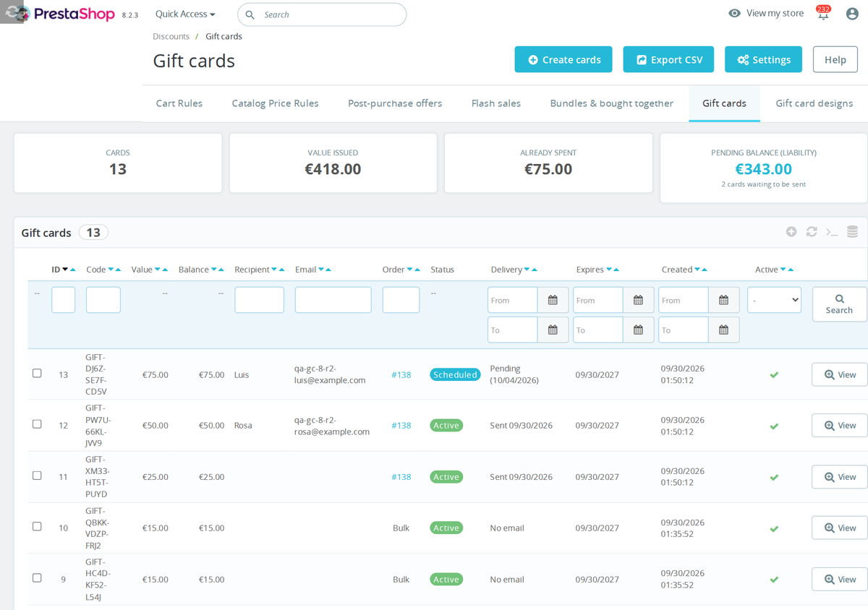This screenshot has height=610, width=868.
Task: Open gift card Settings button
Action: tap(763, 59)
